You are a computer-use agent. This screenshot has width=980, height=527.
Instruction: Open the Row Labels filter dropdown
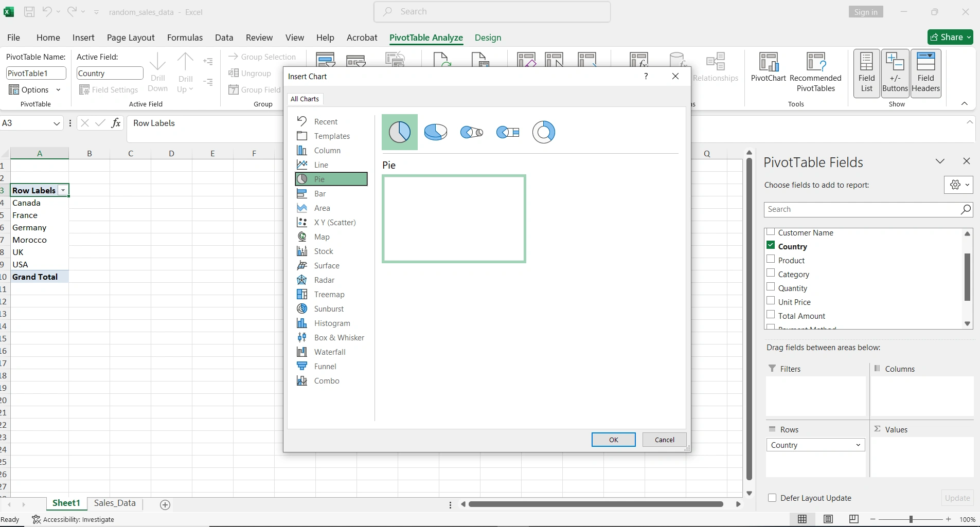(63, 190)
